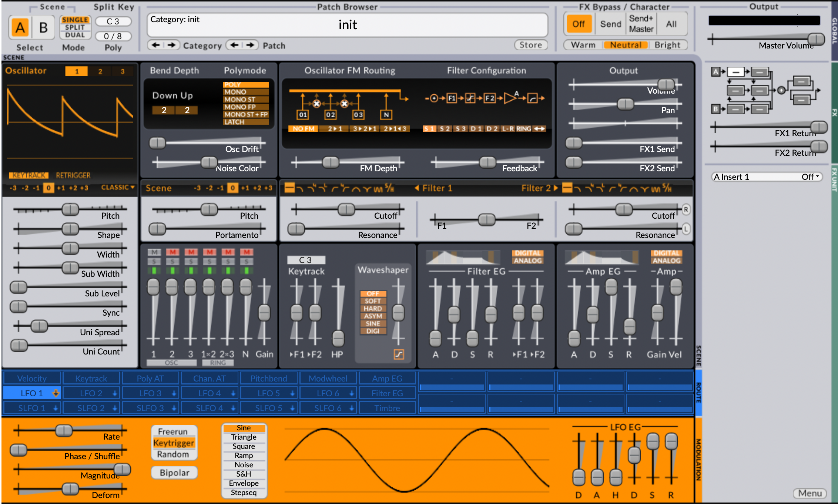Click the next patch arrow

[251, 45]
